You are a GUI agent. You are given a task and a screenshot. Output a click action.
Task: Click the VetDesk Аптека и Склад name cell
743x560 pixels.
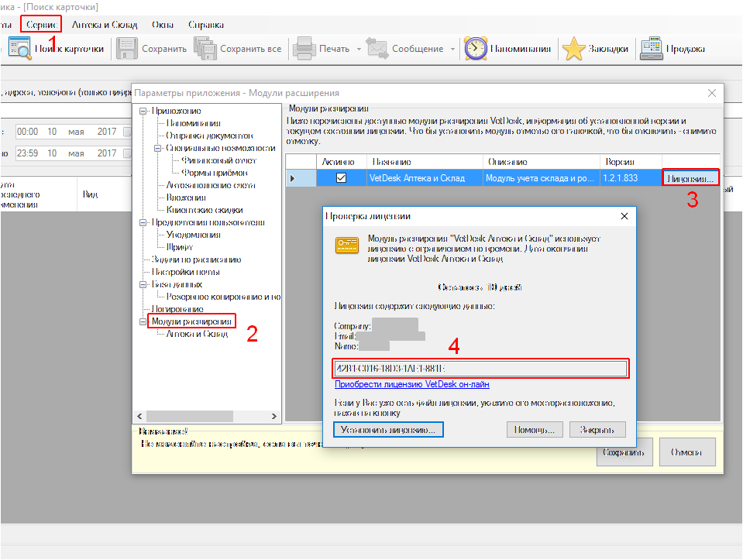point(425,178)
